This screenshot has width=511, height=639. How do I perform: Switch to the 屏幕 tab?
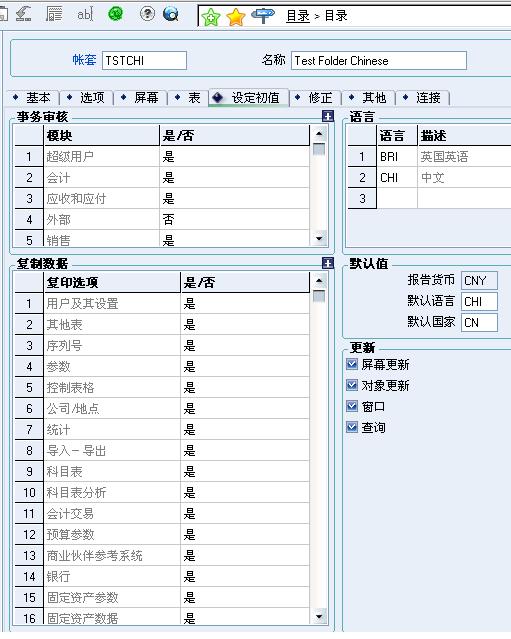click(141, 98)
